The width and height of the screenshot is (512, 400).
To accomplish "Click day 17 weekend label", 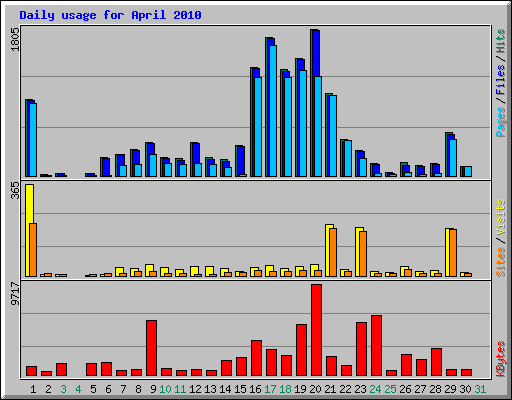I will tap(270, 389).
